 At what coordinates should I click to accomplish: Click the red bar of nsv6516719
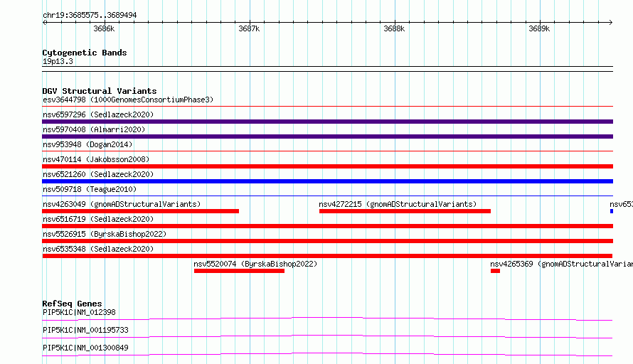coord(327,226)
